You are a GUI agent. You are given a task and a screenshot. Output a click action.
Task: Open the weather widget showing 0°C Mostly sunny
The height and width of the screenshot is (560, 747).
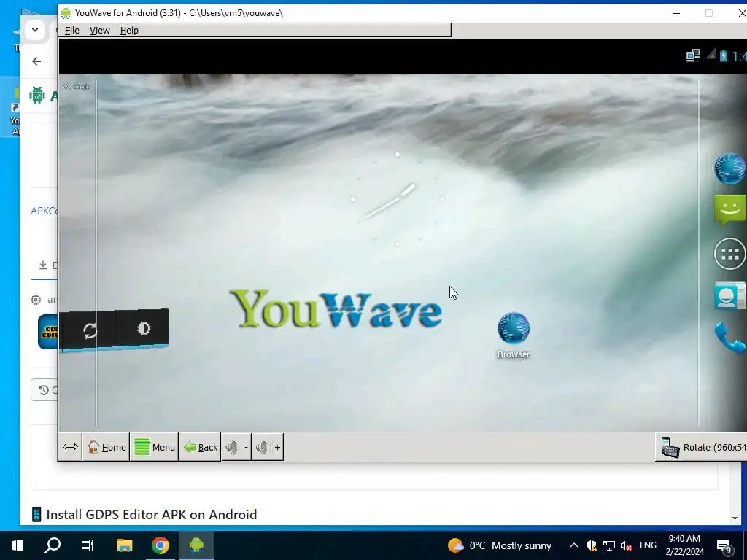point(500,545)
